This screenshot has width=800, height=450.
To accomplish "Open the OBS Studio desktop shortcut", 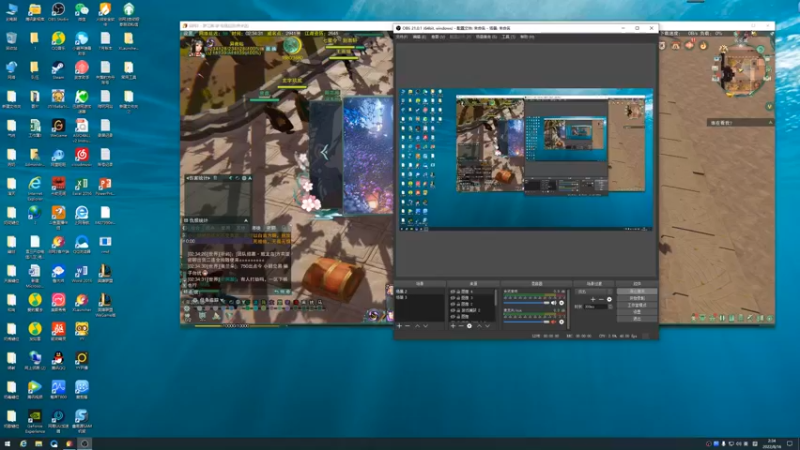I will pos(58,12).
